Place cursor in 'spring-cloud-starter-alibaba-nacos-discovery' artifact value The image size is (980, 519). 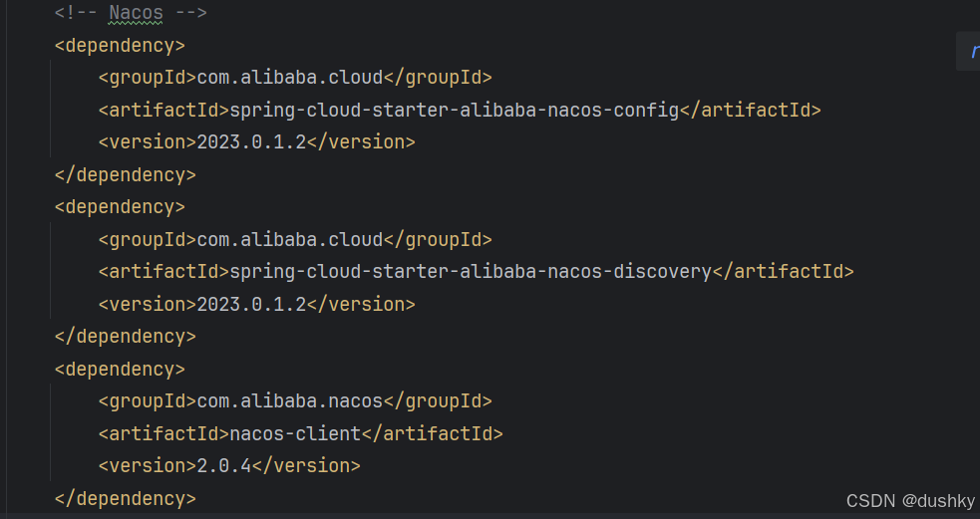pos(471,272)
